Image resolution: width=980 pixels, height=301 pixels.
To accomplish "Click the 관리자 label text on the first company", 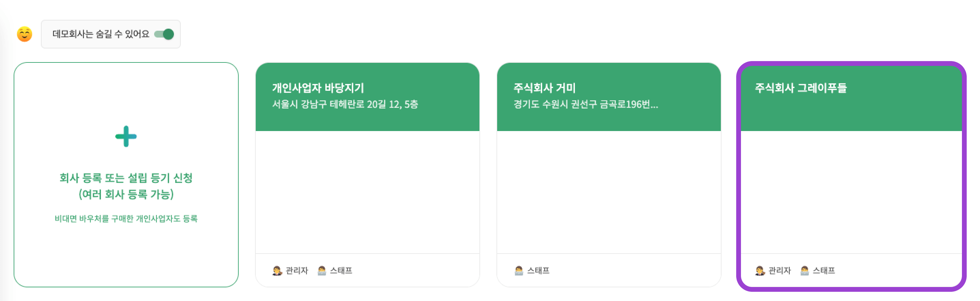I will coord(297,271).
